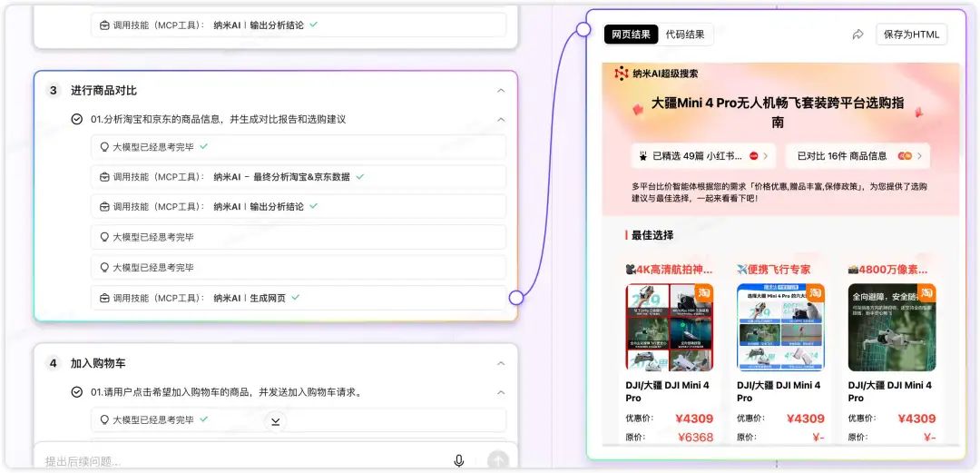Click the Taobao badge on first product

(x=704, y=292)
